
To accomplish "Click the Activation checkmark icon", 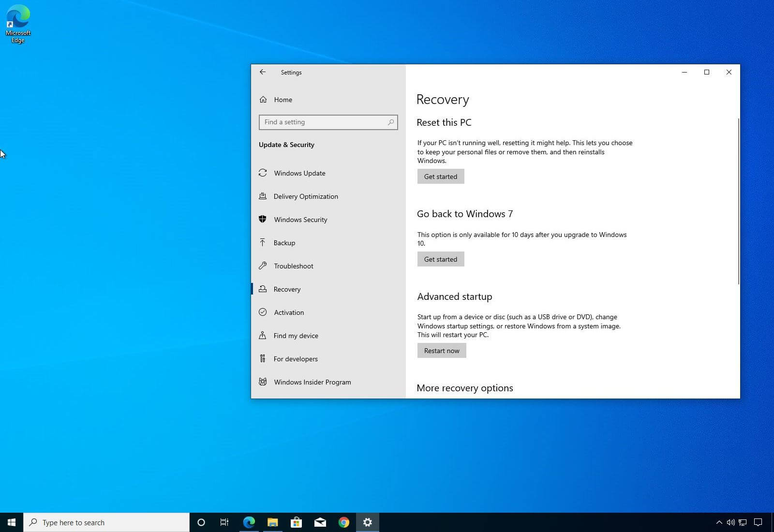I will pos(263,312).
